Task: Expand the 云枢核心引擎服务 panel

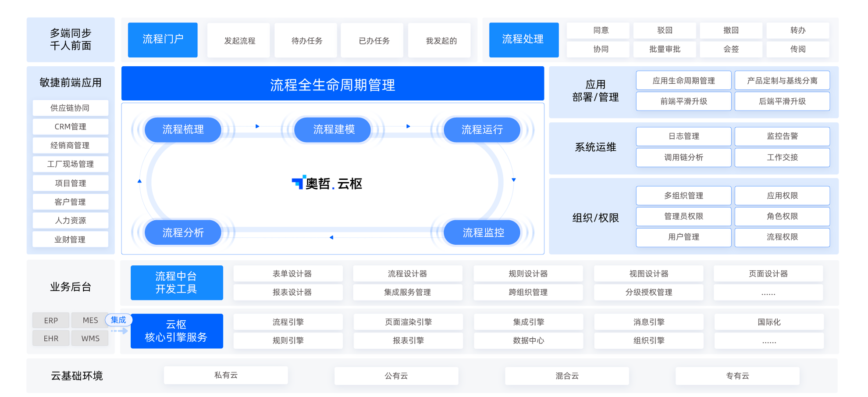Action: [x=177, y=331]
